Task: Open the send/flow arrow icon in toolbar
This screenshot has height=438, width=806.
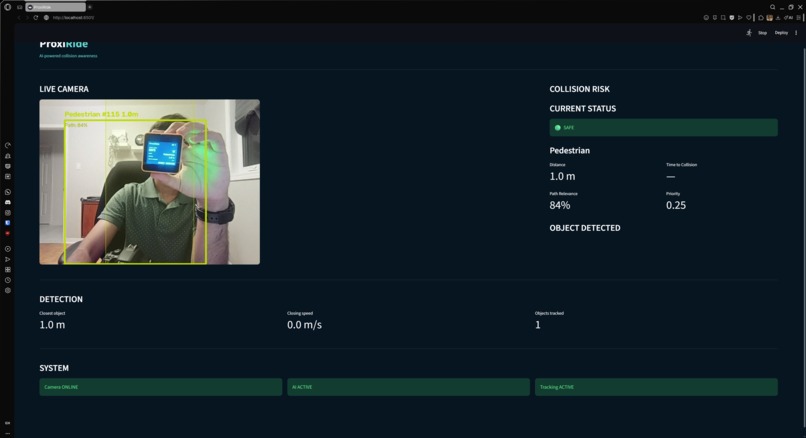Action: tap(740, 17)
